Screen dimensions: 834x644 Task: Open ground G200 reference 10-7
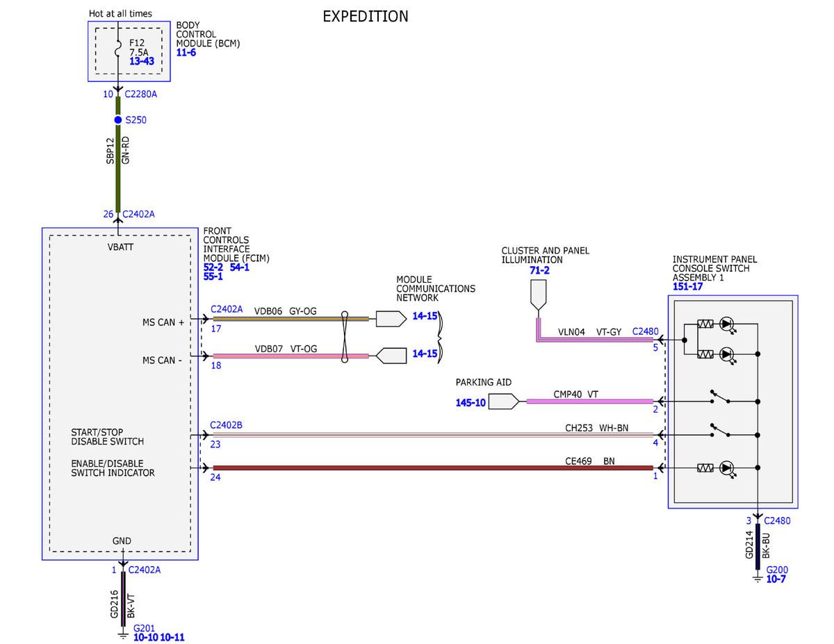pos(776,579)
